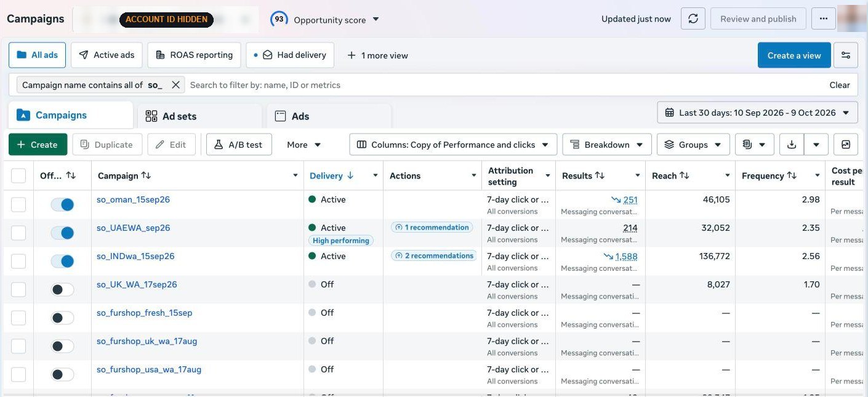Tick the checkbox for so_INDwa_15sep26

pos(18,261)
